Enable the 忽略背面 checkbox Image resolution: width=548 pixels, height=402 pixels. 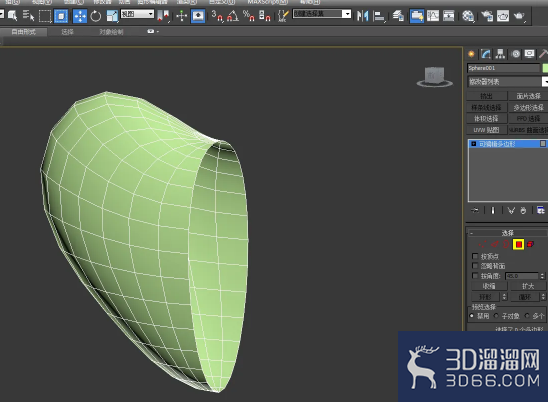coord(475,266)
